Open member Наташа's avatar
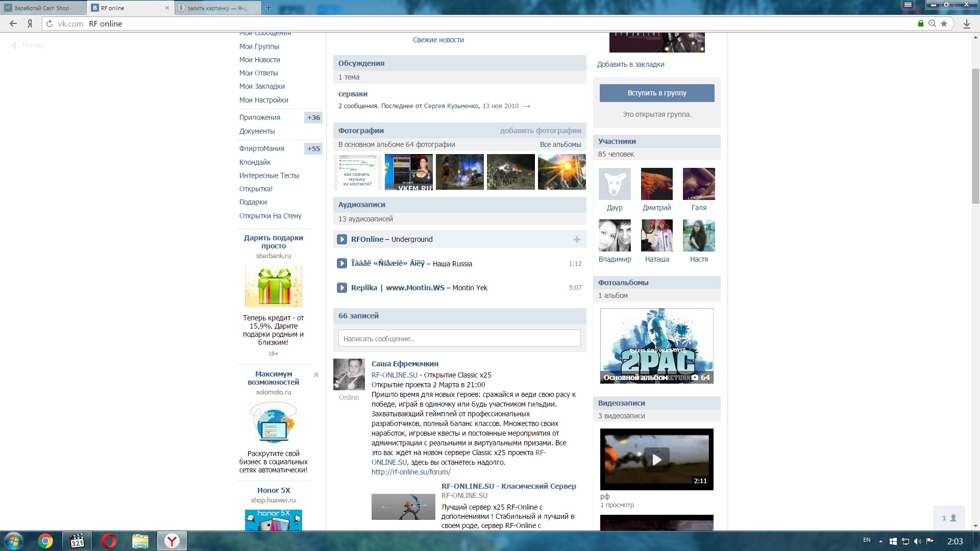The height and width of the screenshot is (551, 980). tap(657, 235)
